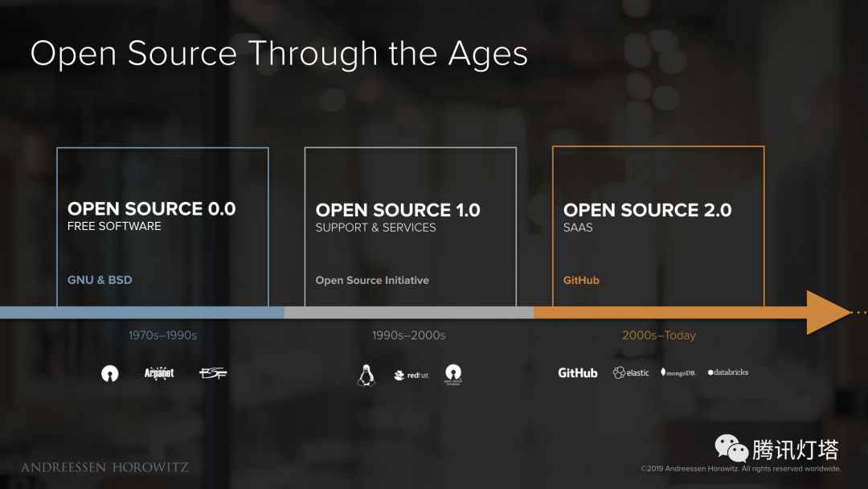
Task: Click the orange "GitHub" text in the box
Action: pyautogui.click(x=581, y=280)
